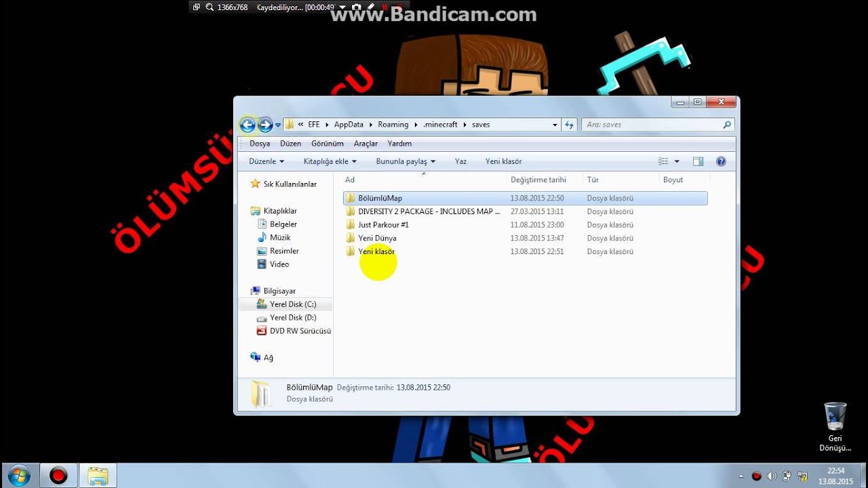Image resolution: width=868 pixels, height=488 pixels.
Task: Select the DIVERSITY 2 PACKAGE folder icon
Action: 350,211
